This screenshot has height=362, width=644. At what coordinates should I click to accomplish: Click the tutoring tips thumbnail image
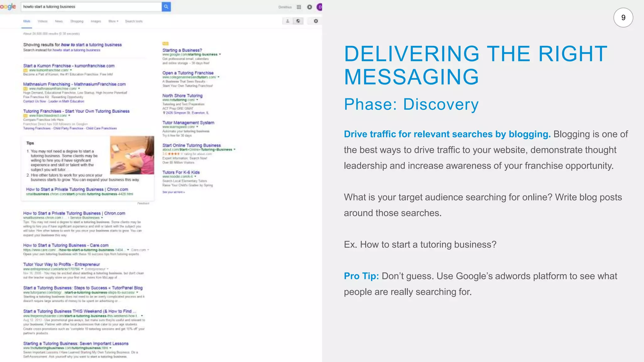132,155
